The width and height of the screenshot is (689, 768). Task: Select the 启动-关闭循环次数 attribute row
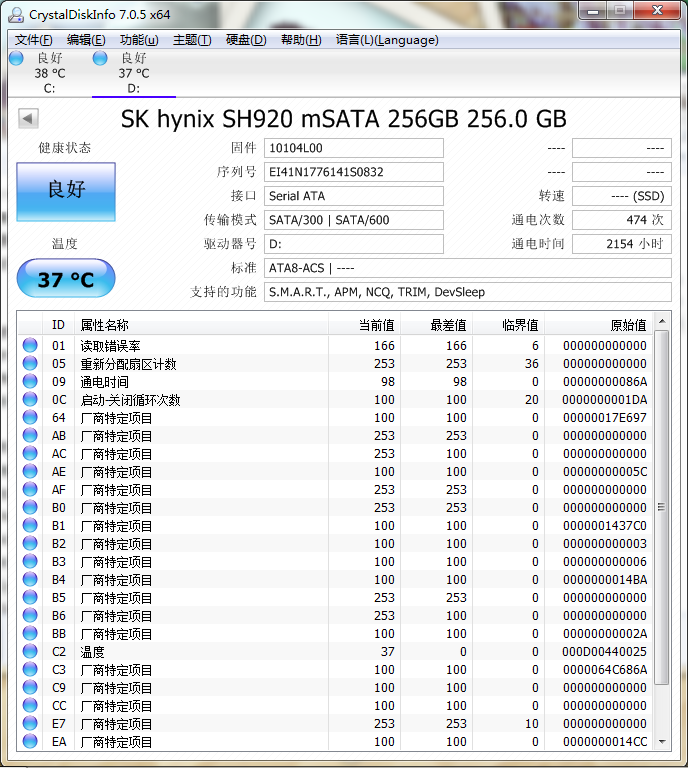click(x=335, y=400)
